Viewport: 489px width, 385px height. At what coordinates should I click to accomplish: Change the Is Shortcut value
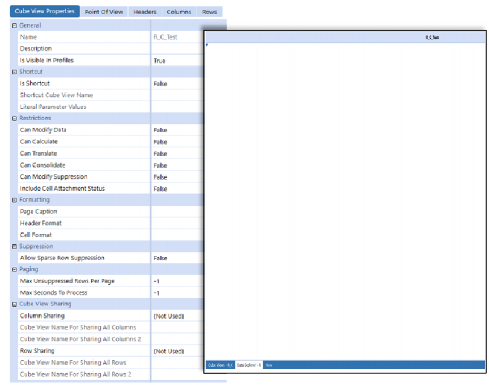tap(177, 83)
